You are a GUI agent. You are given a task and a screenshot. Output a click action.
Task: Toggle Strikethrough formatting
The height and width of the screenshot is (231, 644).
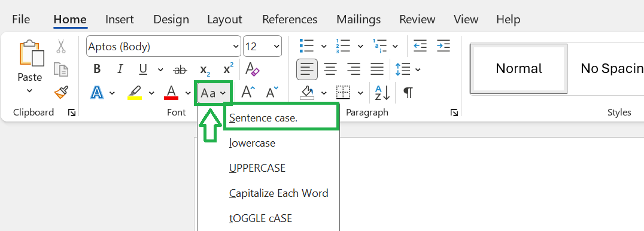coord(180,70)
